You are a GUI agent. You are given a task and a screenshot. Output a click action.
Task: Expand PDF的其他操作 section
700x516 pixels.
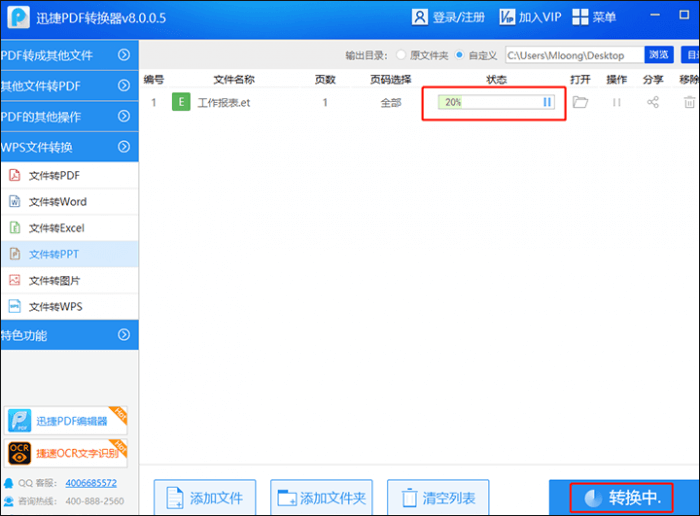coord(69,117)
